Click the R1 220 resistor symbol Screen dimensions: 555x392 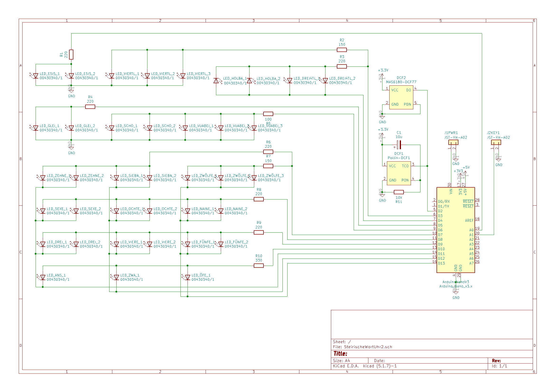click(71, 55)
